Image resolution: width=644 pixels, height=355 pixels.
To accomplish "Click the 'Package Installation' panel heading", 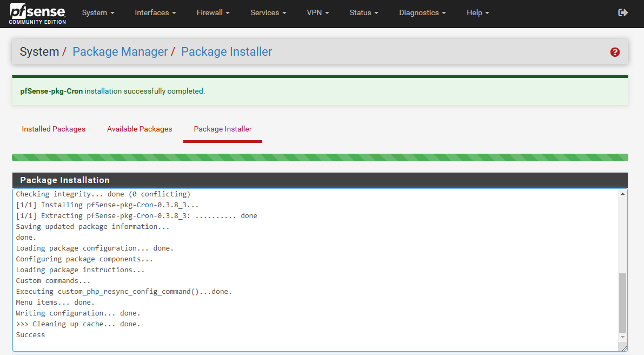I will [x=65, y=180].
